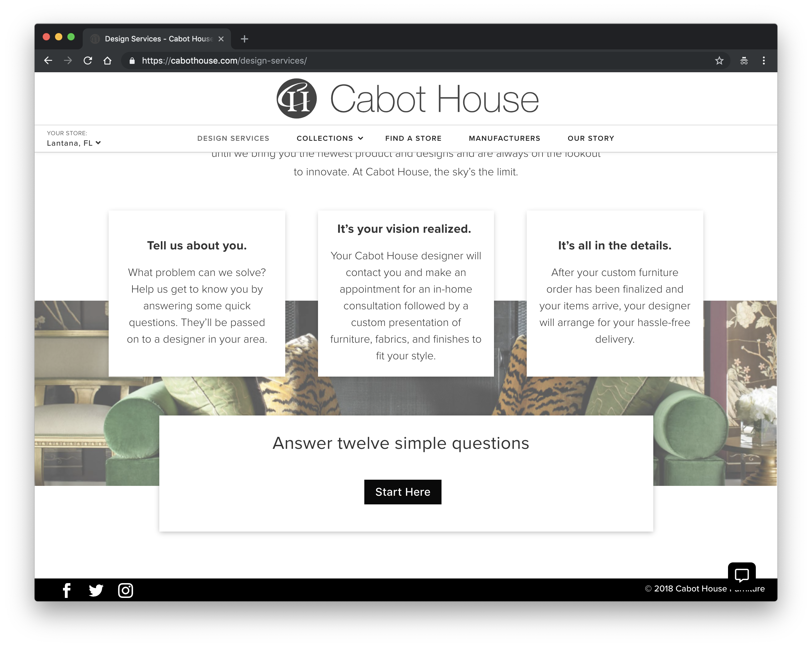The height and width of the screenshot is (647, 812).
Task: Click the 'YOUR STORE:' label
Action: [x=67, y=133]
